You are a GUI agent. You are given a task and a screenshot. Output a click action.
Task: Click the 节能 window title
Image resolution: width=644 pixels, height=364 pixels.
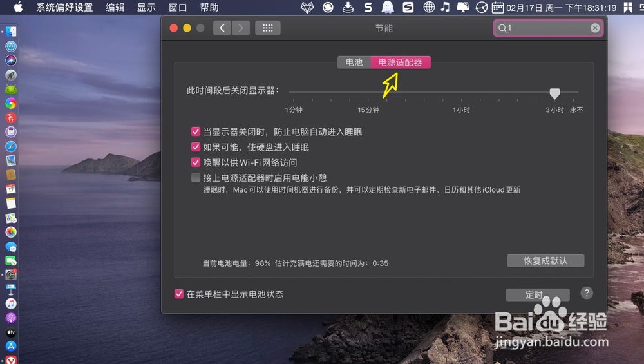click(384, 28)
